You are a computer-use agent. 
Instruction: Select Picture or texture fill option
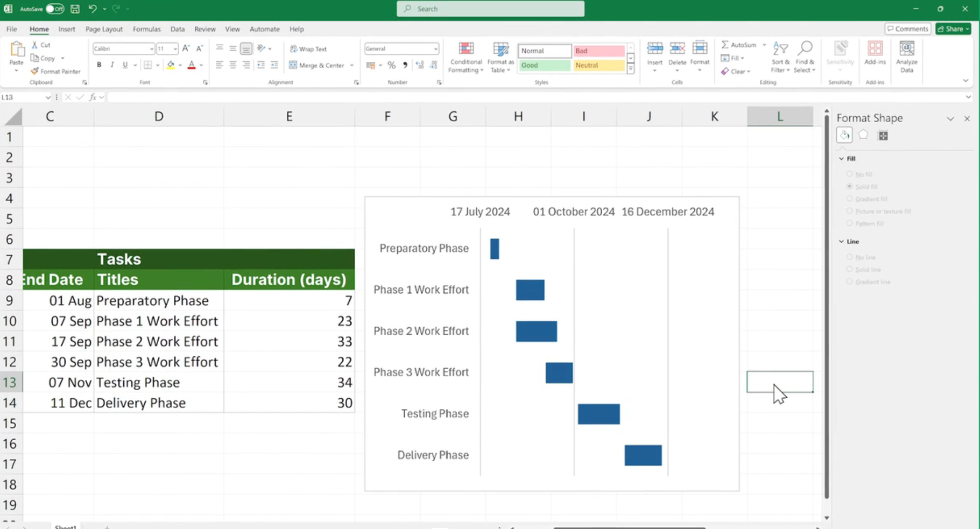[x=850, y=211]
